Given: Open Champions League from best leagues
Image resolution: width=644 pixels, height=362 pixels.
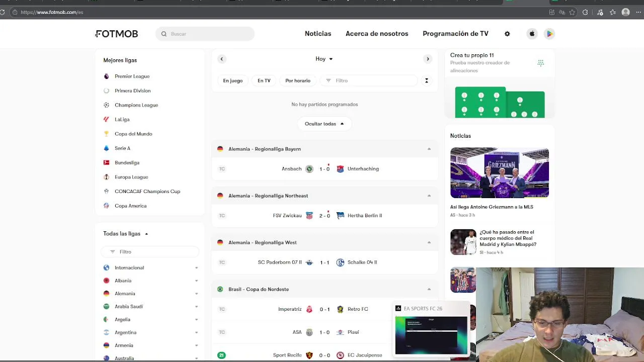Looking at the screenshot, I should coord(136,105).
